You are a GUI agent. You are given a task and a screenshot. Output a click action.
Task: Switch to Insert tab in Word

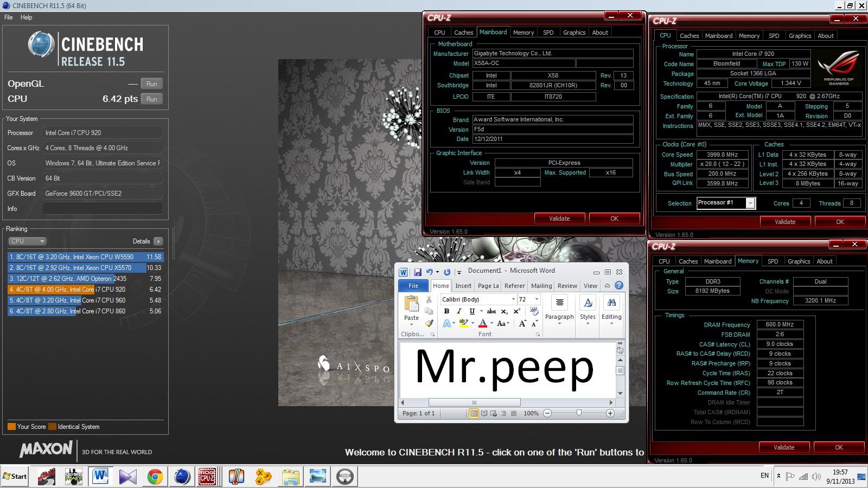pos(463,286)
